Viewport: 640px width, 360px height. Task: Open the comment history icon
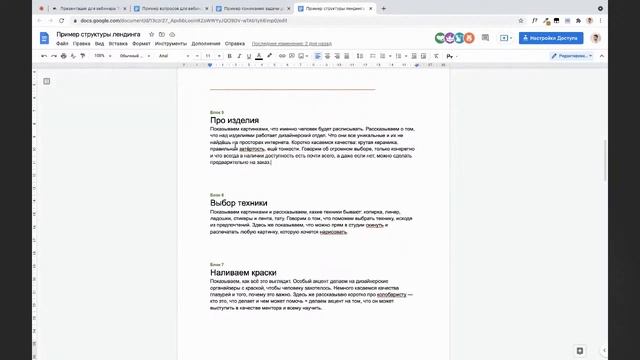(x=485, y=38)
